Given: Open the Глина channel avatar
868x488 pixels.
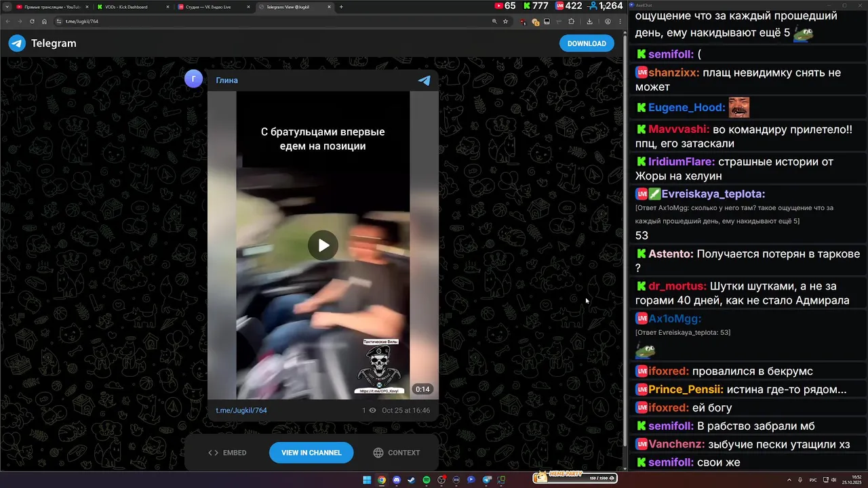Looking at the screenshot, I should click(193, 79).
